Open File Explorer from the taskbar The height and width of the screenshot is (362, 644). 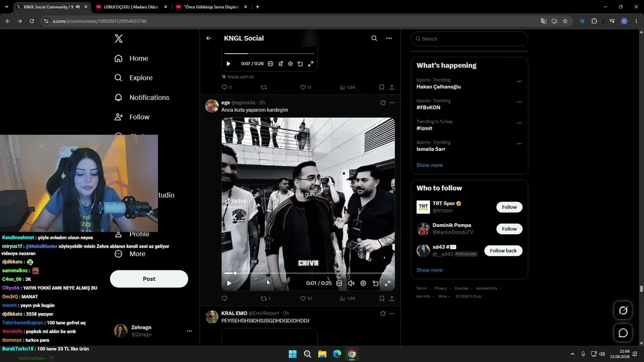tap(322, 354)
